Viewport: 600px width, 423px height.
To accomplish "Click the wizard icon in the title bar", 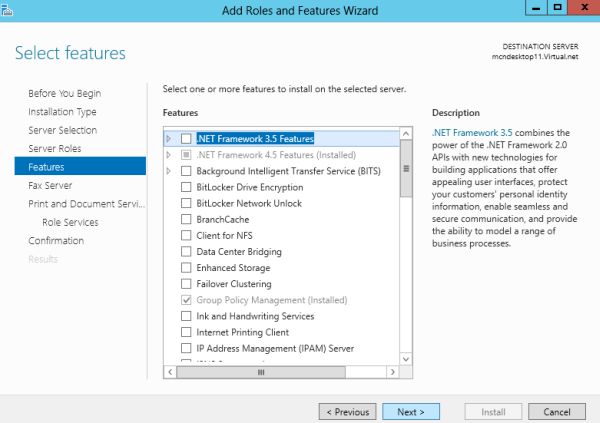I will point(10,10).
